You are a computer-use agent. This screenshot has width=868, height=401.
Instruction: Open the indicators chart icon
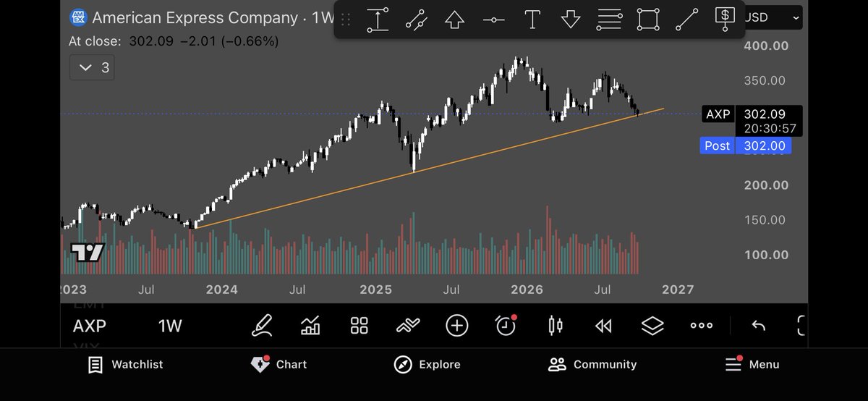(x=310, y=326)
